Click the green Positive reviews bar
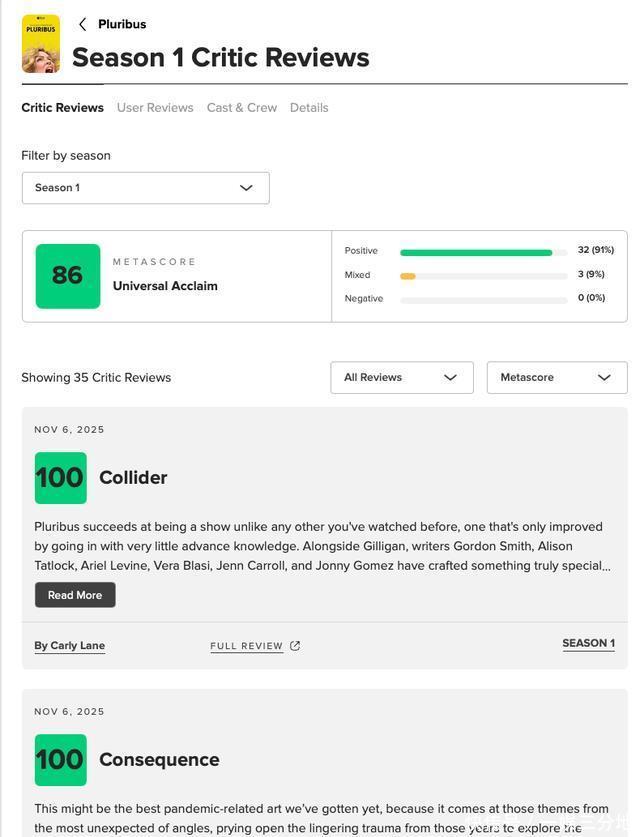Viewport: 640px width, 837px height. [x=476, y=252]
